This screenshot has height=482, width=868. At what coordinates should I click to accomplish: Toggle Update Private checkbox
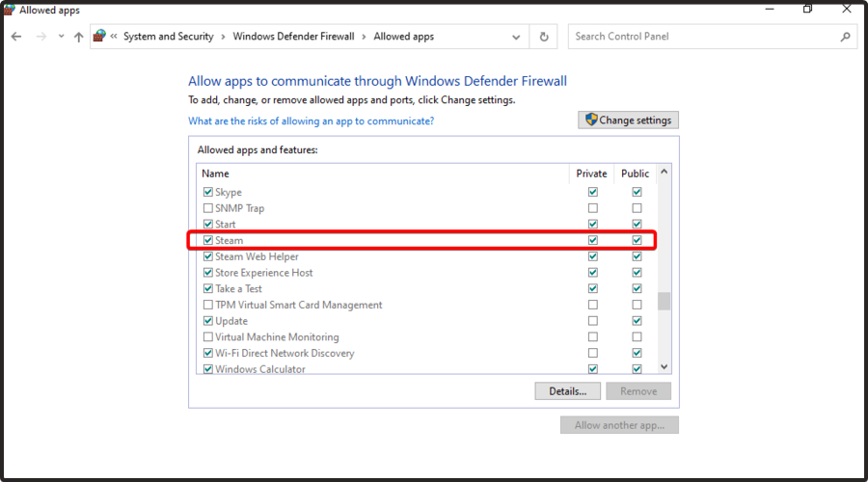[x=593, y=321]
